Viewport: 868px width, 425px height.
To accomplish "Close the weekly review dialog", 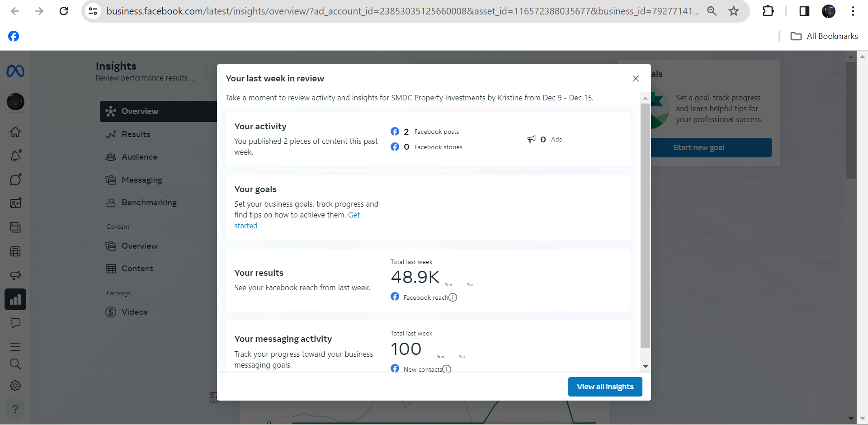I will [636, 78].
